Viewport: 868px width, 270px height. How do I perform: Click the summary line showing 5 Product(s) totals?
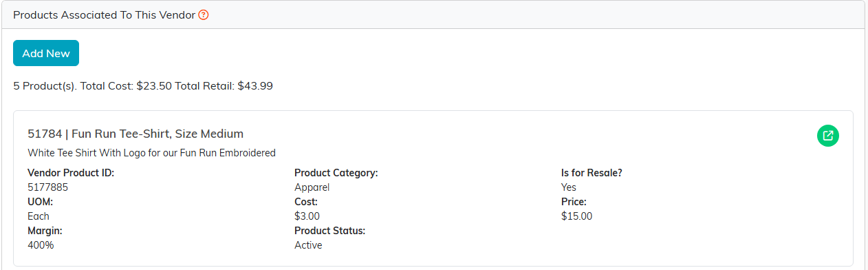point(143,86)
